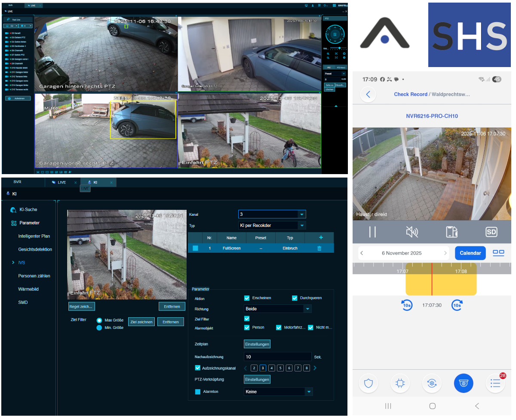Viewport: 516px width, 420px height.
Task: Skip forward 10 seconds in the recording
Action: [457, 305]
